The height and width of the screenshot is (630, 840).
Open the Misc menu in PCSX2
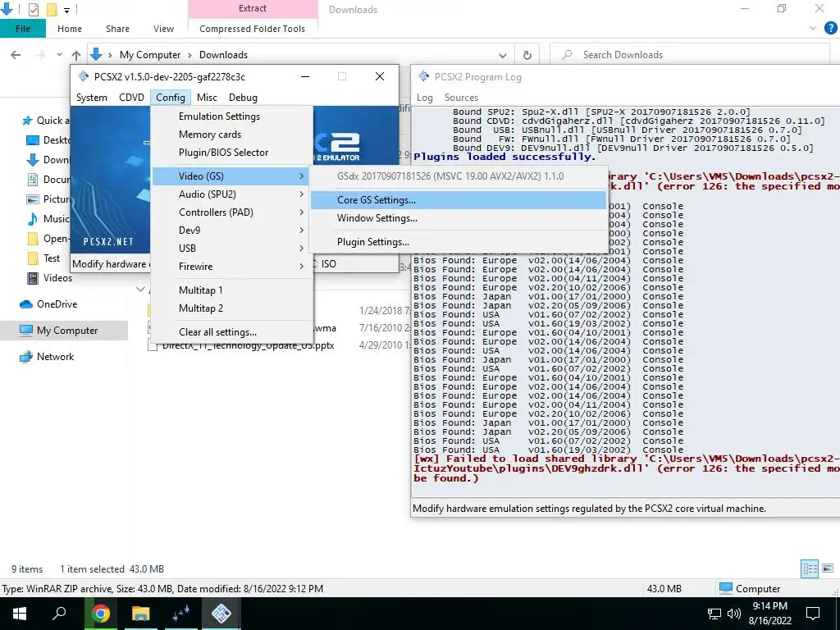coord(207,98)
